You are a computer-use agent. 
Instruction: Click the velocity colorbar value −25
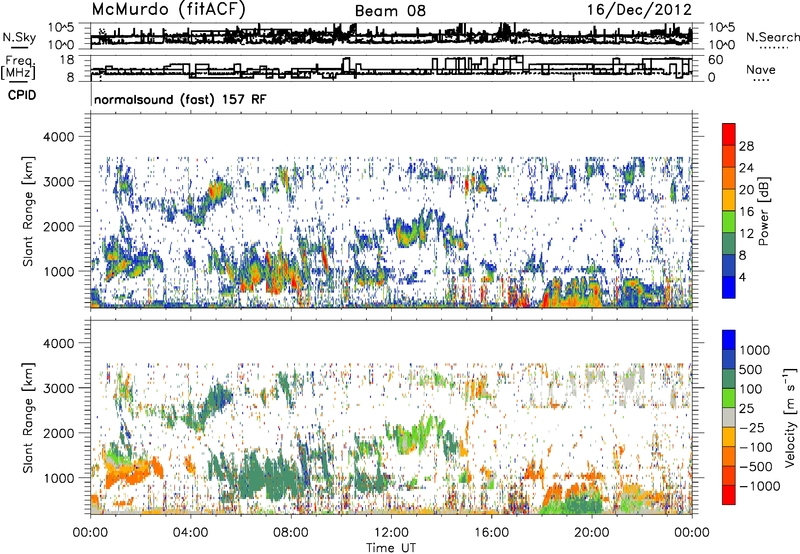tap(754, 427)
